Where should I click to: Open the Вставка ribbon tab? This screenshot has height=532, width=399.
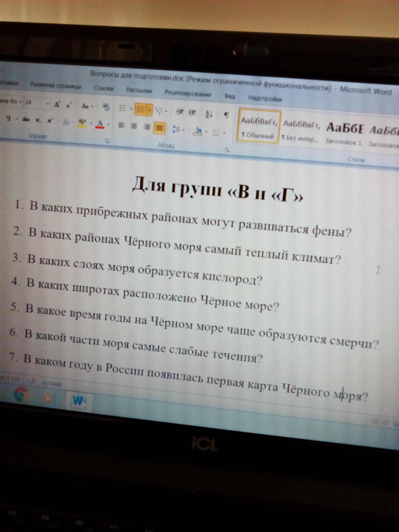click(x=9, y=83)
